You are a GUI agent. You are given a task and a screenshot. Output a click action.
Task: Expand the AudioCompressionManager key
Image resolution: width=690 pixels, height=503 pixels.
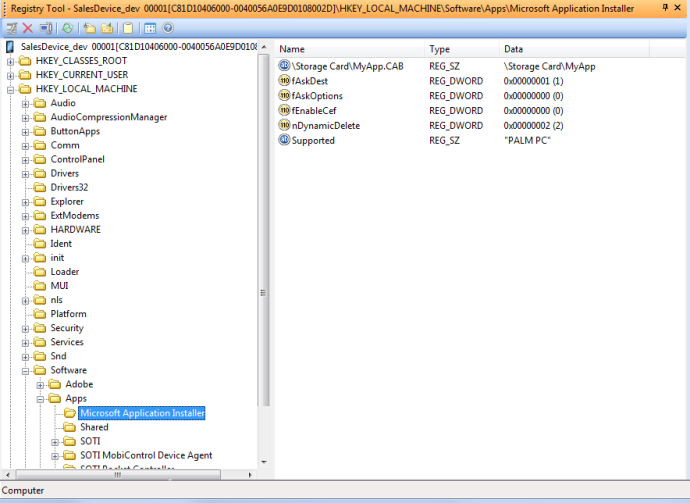click(25, 118)
